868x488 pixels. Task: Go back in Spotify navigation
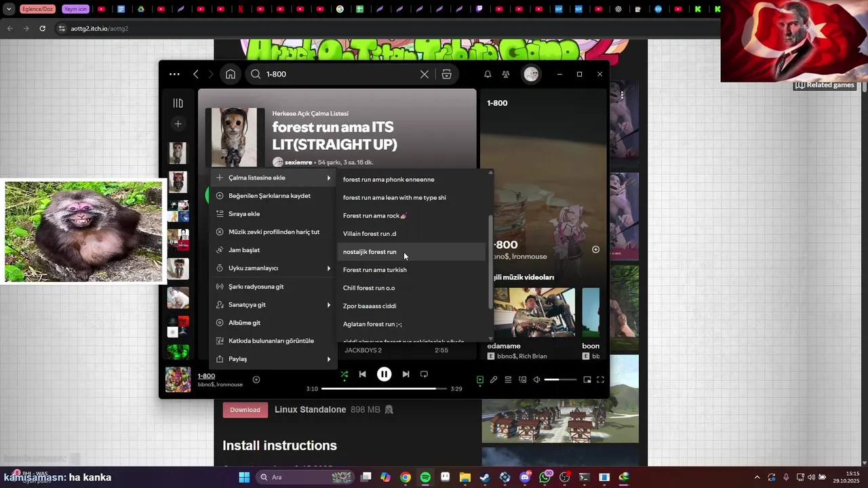pyautogui.click(x=196, y=75)
